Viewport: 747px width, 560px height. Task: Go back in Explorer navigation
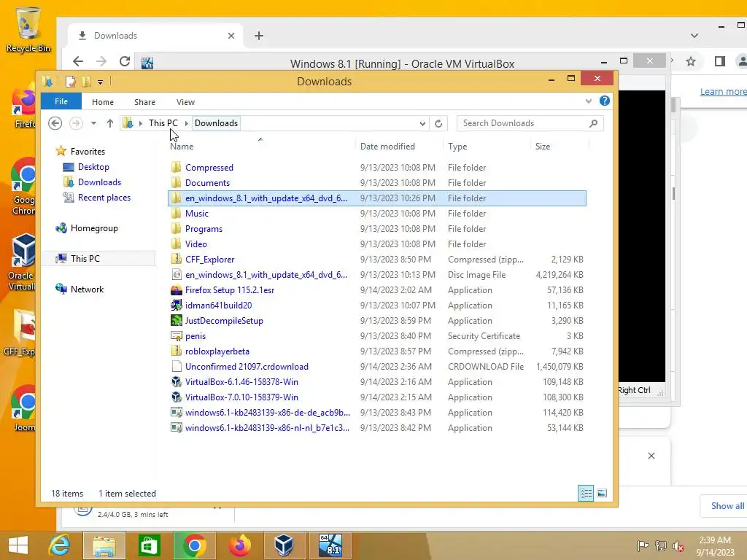pos(55,123)
